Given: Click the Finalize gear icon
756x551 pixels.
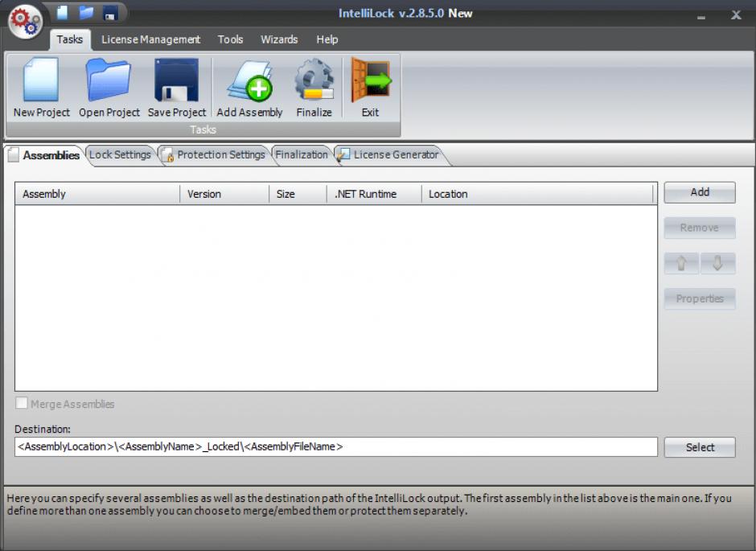Looking at the screenshot, I should coord(314,87).
